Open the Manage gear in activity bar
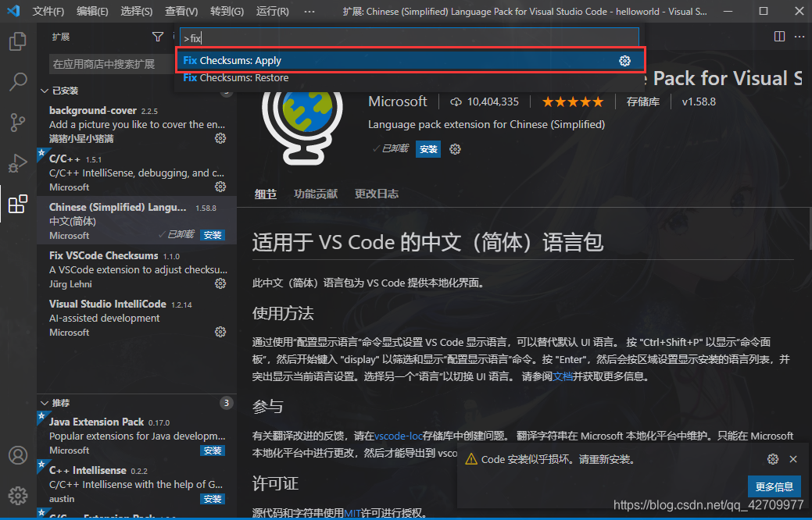 pos(18,496)
